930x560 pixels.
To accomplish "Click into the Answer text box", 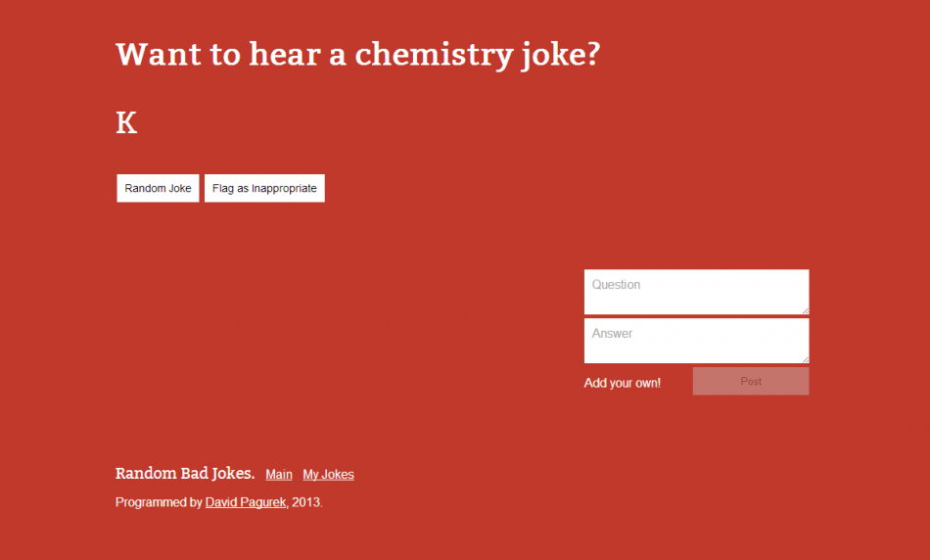I will 695,340.
